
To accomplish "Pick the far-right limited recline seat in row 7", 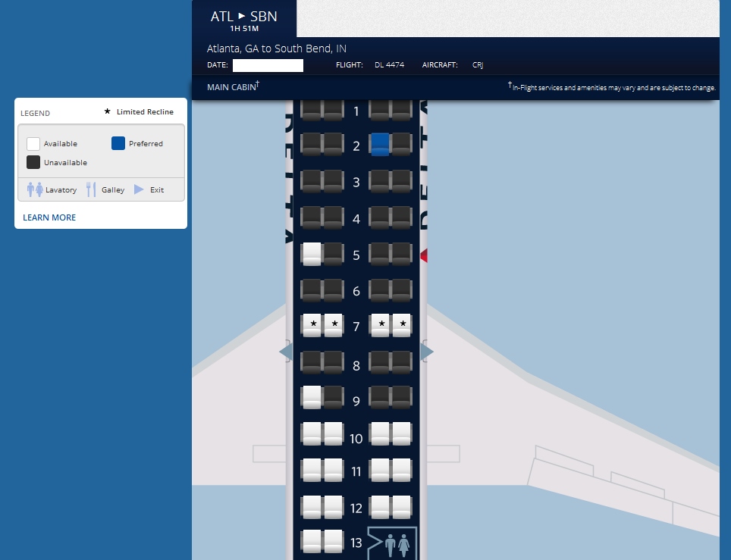I will coord(402,325).
